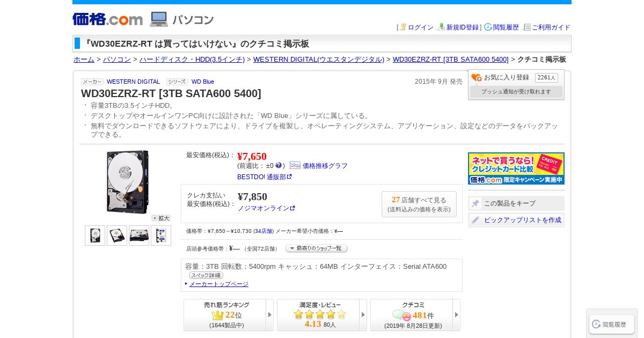Go to ホーム breadcrumb
This screenshot has height=338, width=644.
click(84, 60)
